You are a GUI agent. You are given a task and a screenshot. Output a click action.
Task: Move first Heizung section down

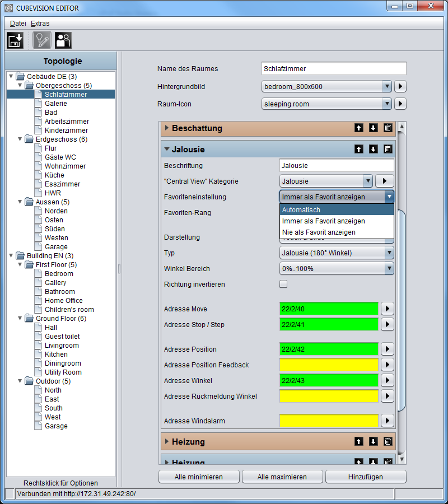point(373,442)
